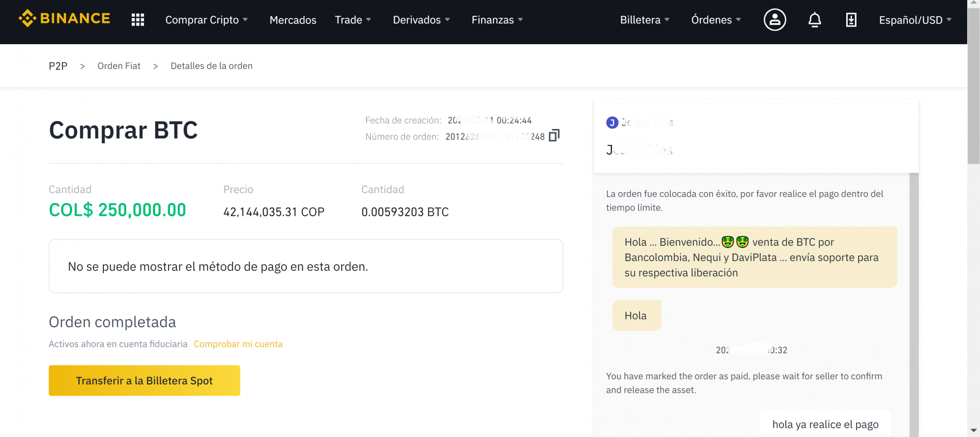Image resolution: width=980 pixels, height=437 pixels.
Task: Click the Orden completada status text
Action: coord(112,322)
